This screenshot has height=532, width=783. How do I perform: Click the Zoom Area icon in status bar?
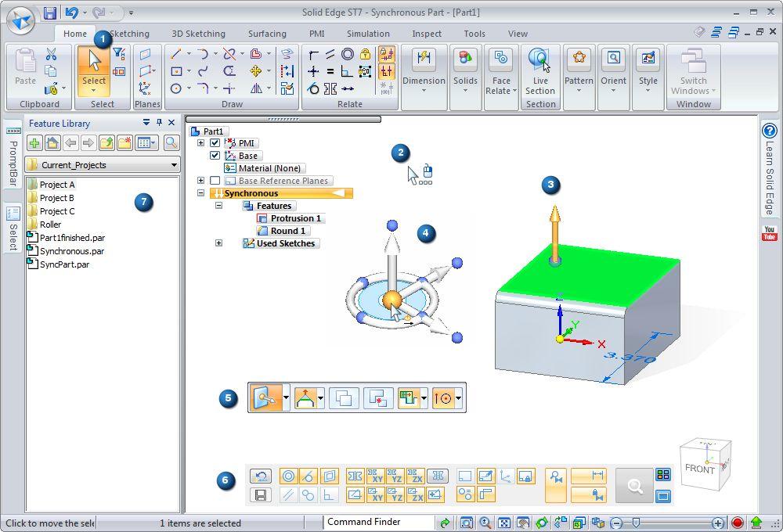467,523
